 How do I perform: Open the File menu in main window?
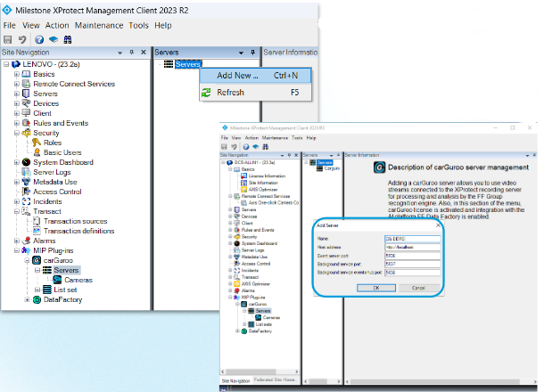click(x=10, y=25)
